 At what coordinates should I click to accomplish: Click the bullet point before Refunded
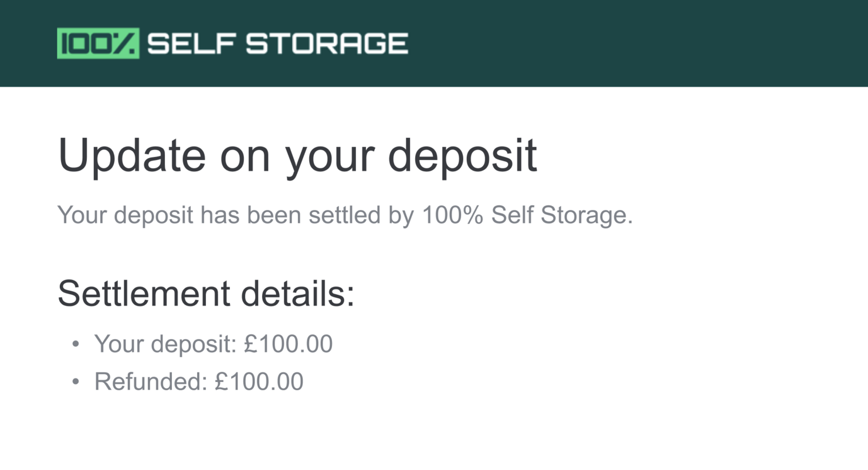[75, 382]
